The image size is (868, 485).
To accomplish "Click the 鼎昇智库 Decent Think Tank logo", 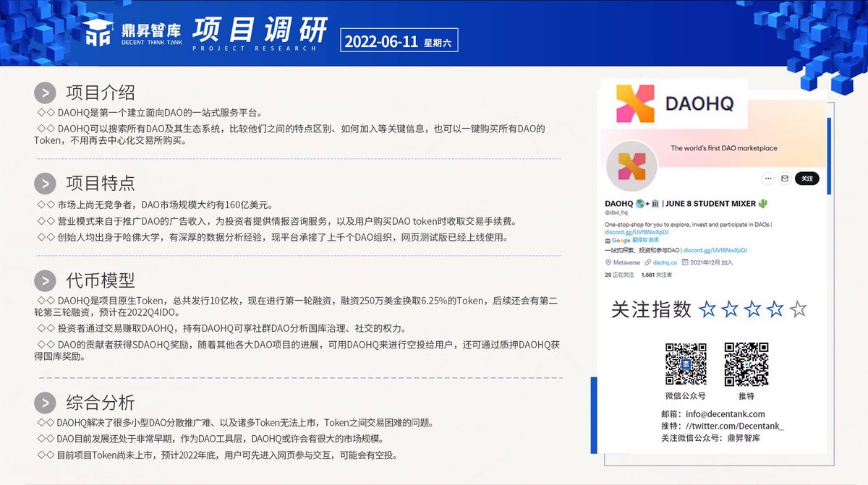I will (131, 33).
